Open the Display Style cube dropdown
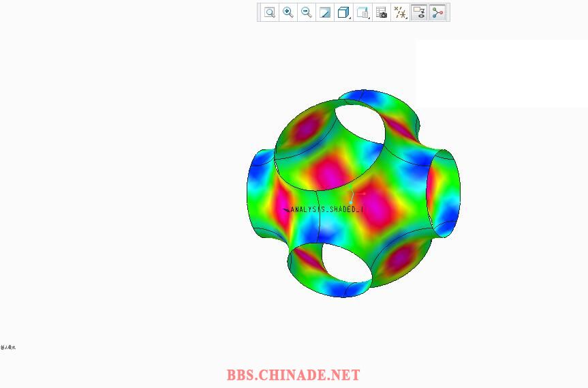Viewport: 588px width, 388px height. 343,12
